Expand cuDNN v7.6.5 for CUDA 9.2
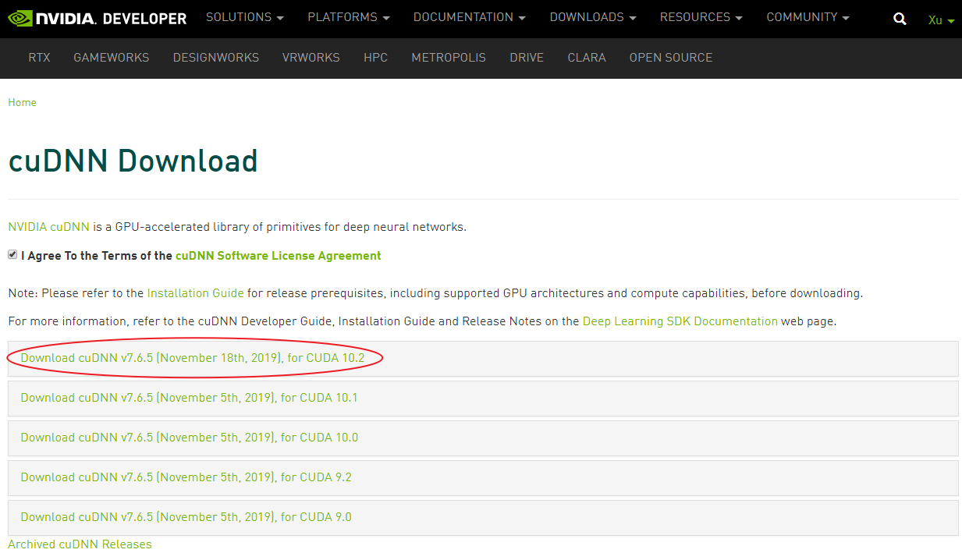The image size is (962, 560). click(x=483, y=478)
